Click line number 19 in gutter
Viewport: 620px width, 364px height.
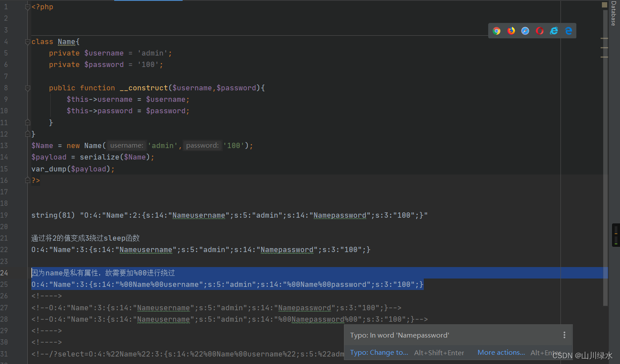4,215
